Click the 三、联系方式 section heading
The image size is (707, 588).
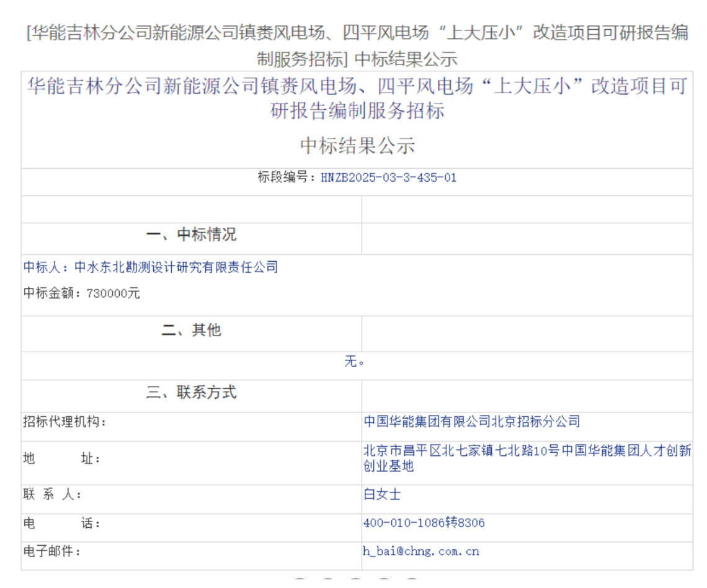(191, 392)
